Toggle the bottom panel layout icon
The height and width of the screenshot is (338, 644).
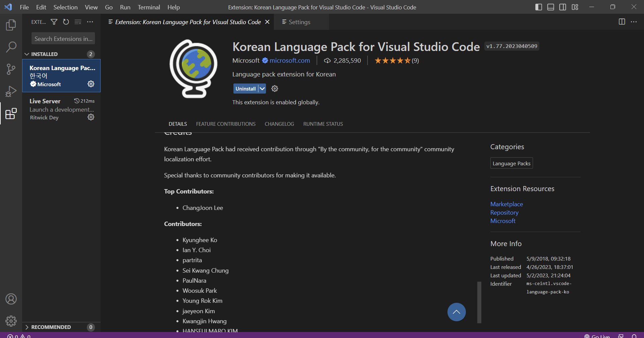(551, 7)
